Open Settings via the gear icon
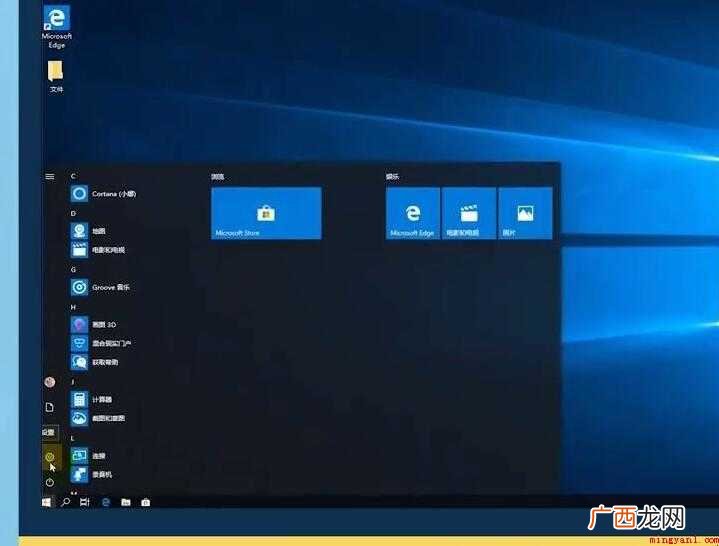719x546 pixels. (x=50, y=457)
